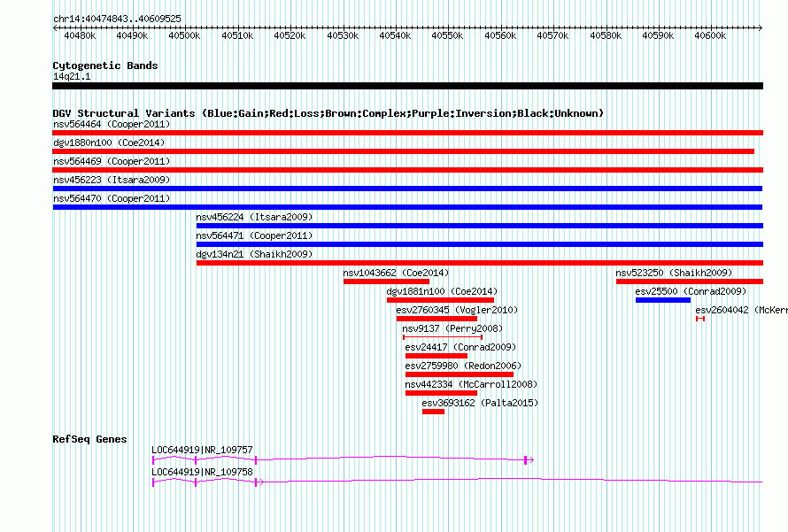Viewport: 788px width, 532px height.
Task: Click the nsv564464 (Cooper2011) variant label
Action: [x=112, y=124]
